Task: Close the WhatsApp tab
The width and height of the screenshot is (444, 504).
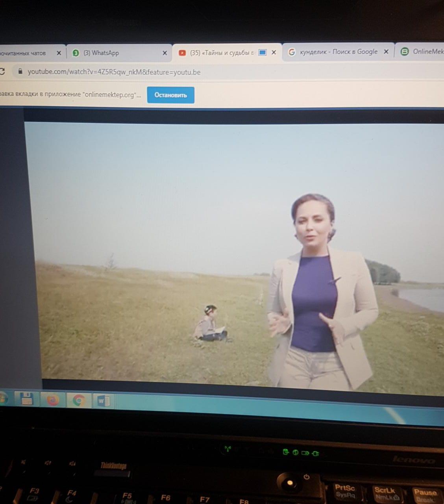Action: pos(165,53)
